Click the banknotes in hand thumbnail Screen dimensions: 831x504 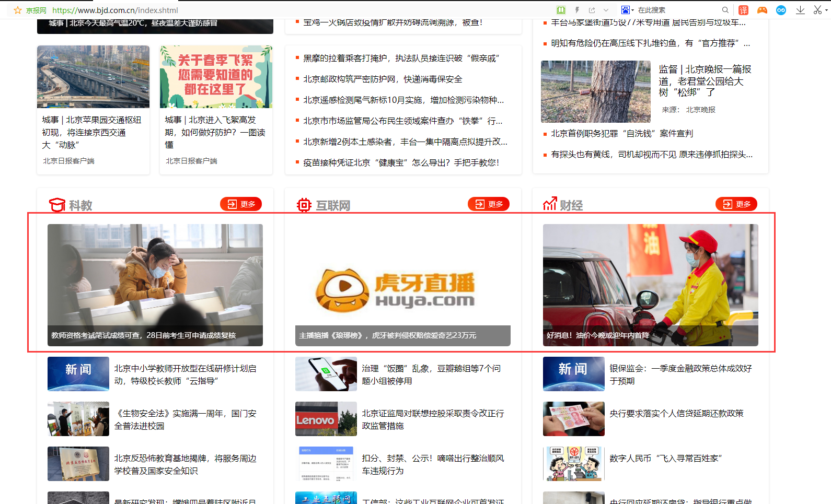point(574,419)
